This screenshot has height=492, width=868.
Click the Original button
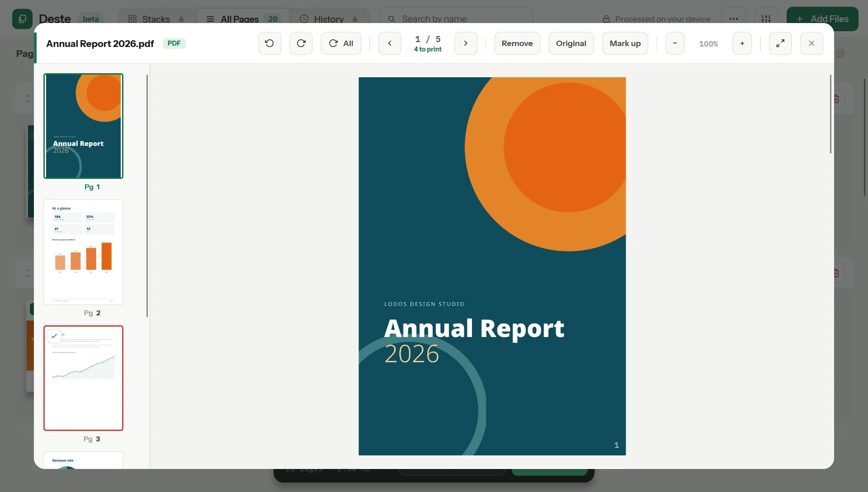click(x=571, y=43)
